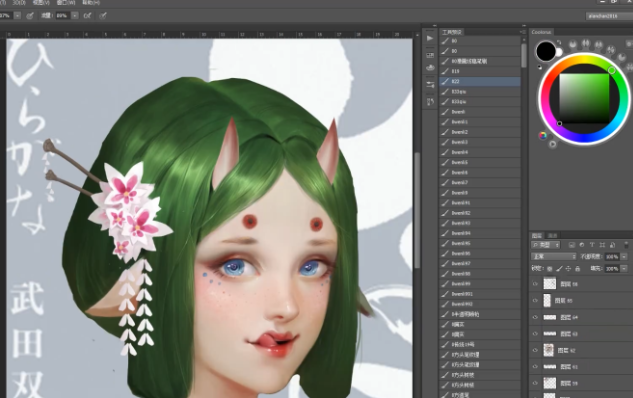Screen dimensions: 633x398
Task: Toggle visibility of layer 62
Action: click(x=535, y=350)
